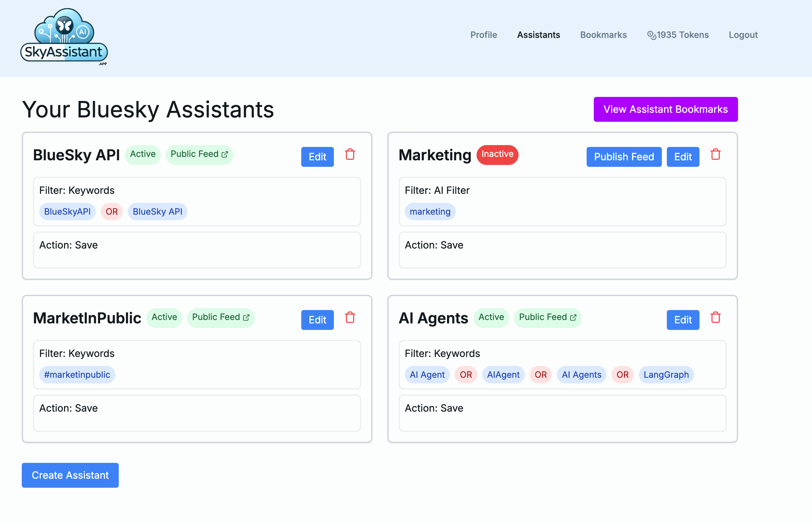Edit the MarketInPublic assistant
Image resolution: width=812 pixels, height=525 pixels.
tap(317, 320)
